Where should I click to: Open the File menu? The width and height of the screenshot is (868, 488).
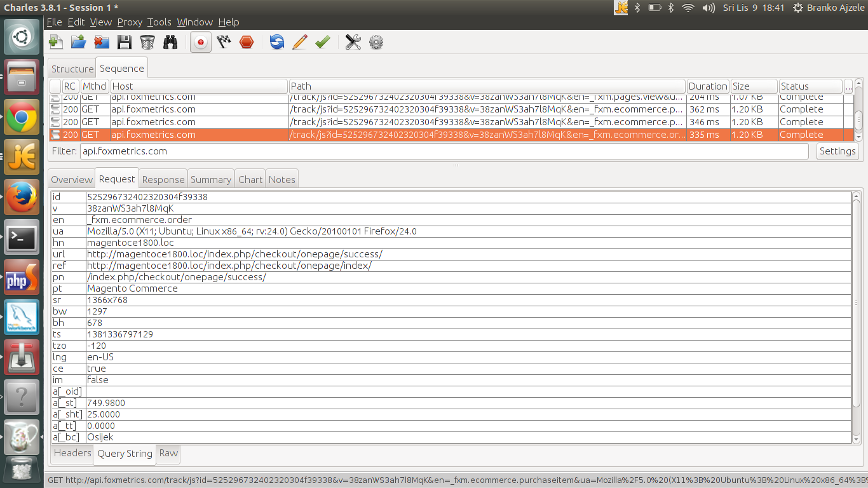tap(55, 22)
